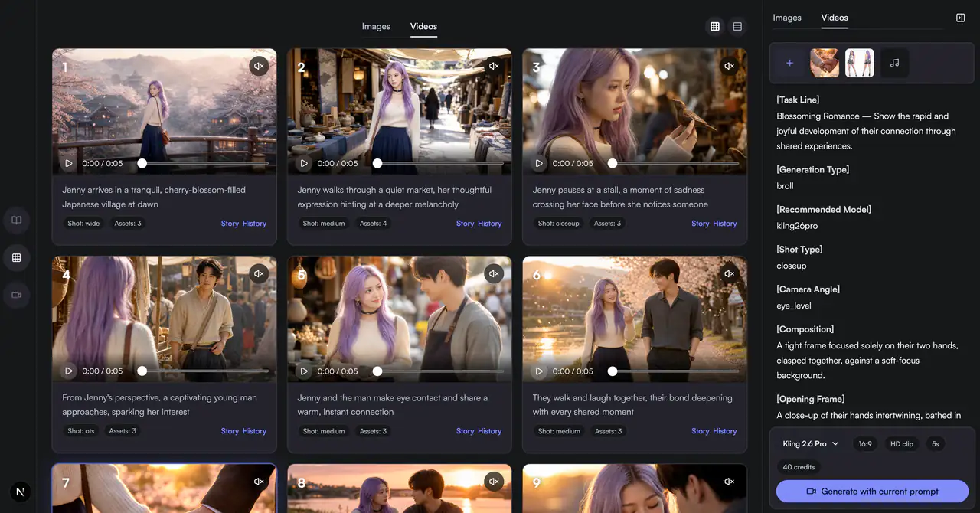Open Story link on video card 4
Image resolution: width=980 pixels, height=513 pixels.
[x=230, y=431]
